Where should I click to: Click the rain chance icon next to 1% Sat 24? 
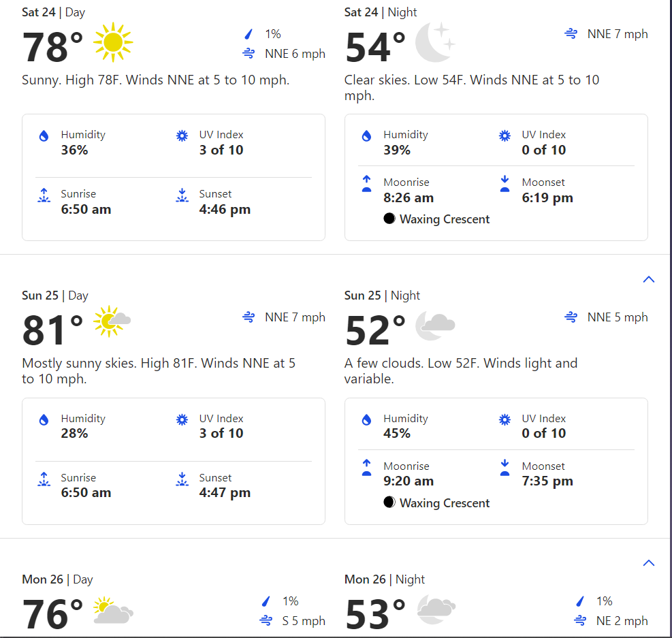pos(249,34)
